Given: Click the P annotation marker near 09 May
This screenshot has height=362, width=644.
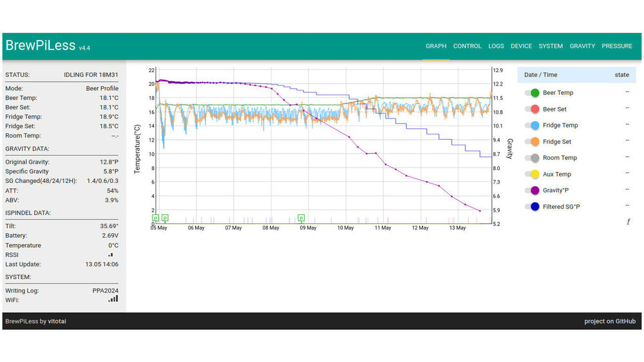Looking at the screenshot, I should click(301, 218).
